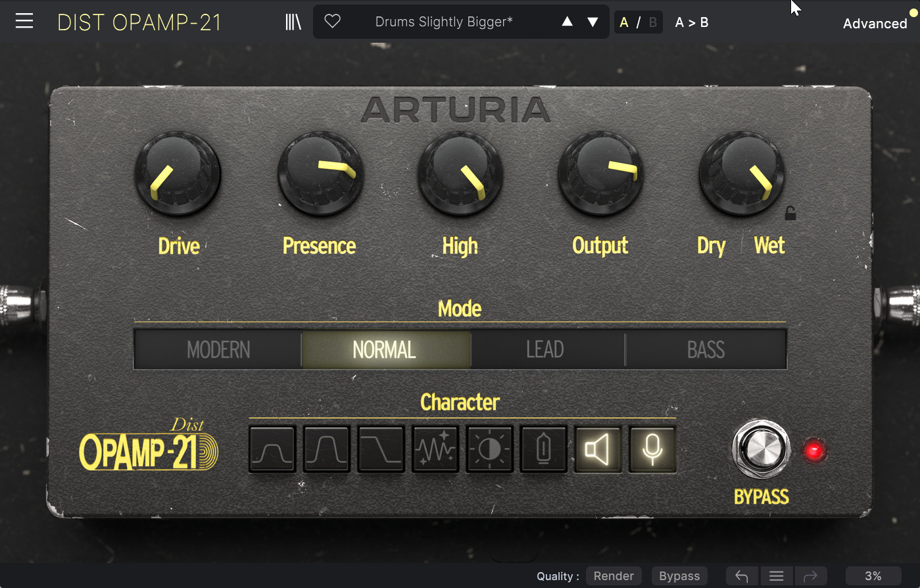Viewport: 920px width, 588px height.
Task: Click the red bypass LED indicator
Action: pos(814,451)
